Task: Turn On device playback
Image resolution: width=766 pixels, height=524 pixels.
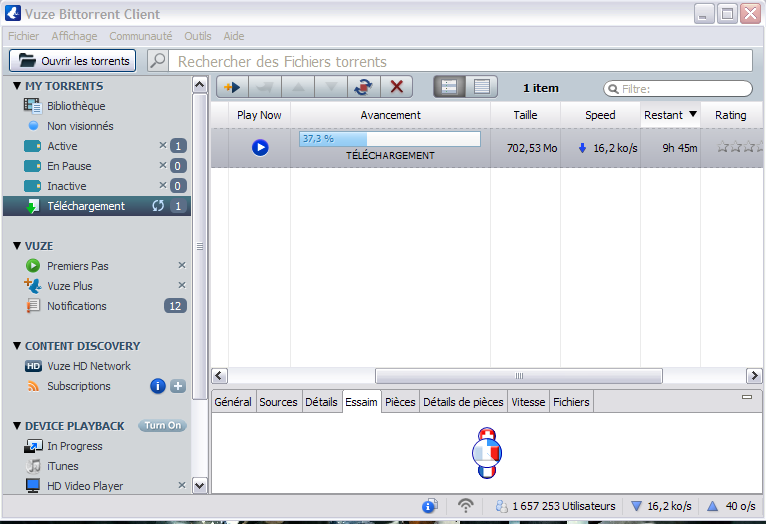Action: [x=163, y=425]
